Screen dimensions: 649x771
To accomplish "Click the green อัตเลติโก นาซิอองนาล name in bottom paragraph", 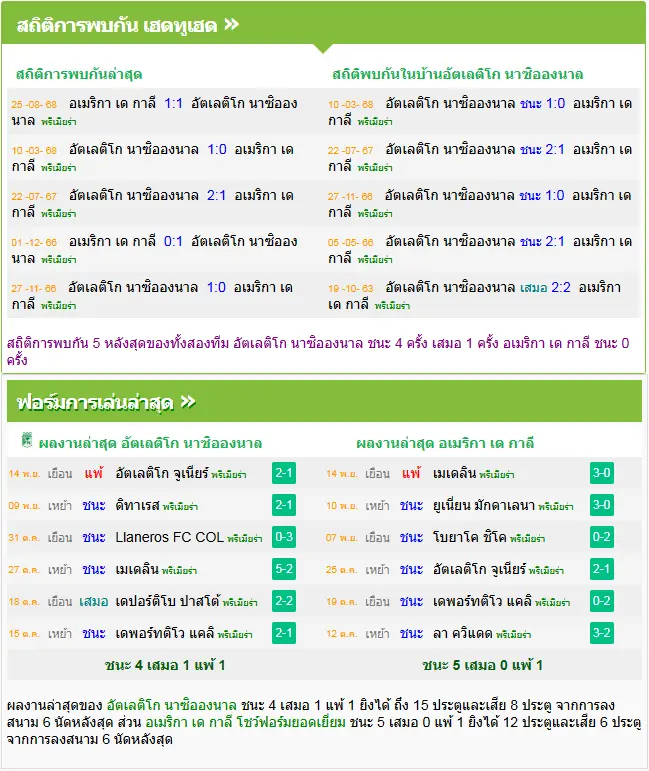I will pos(171,705).
